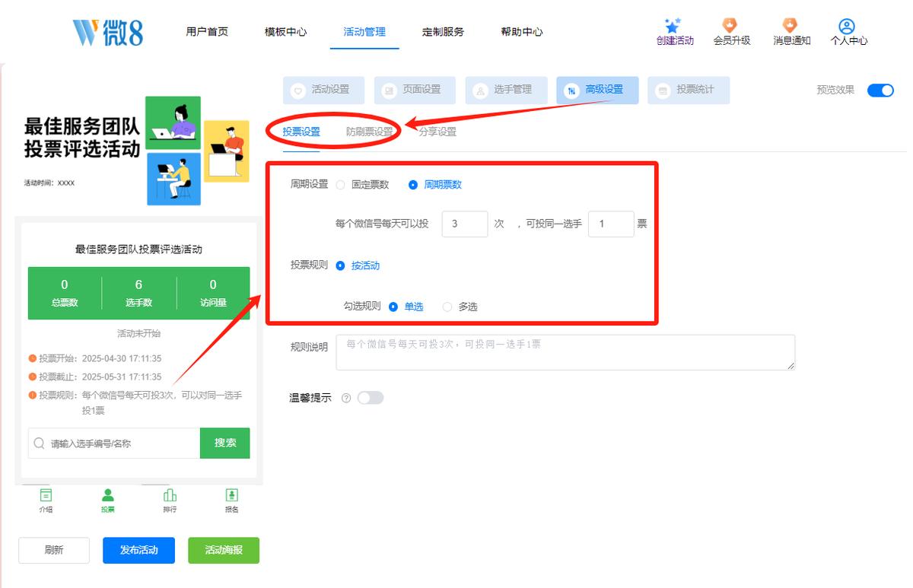Open 消息通知 icon

(791, 25)
